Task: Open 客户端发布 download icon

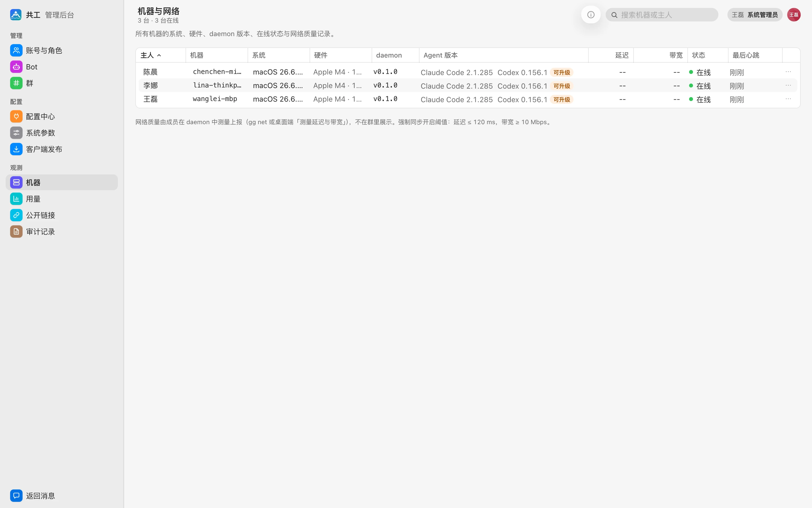Action: pos(16,149)
